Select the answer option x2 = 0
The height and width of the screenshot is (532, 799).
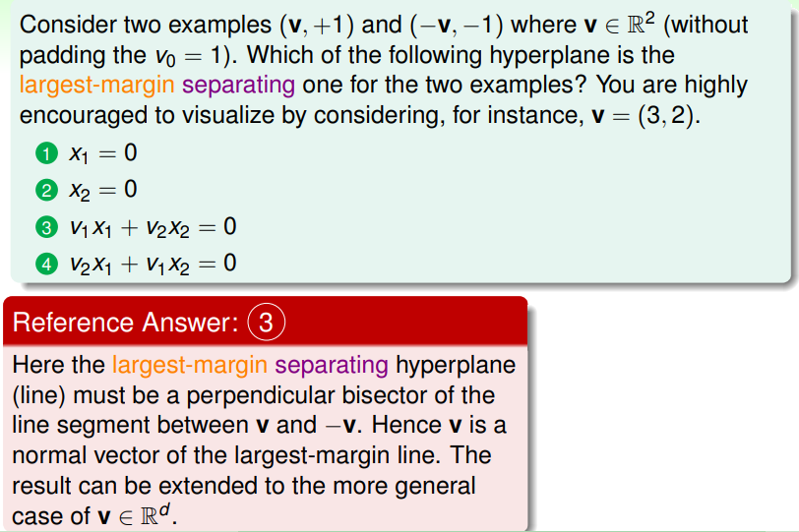(x=103, y=191)
